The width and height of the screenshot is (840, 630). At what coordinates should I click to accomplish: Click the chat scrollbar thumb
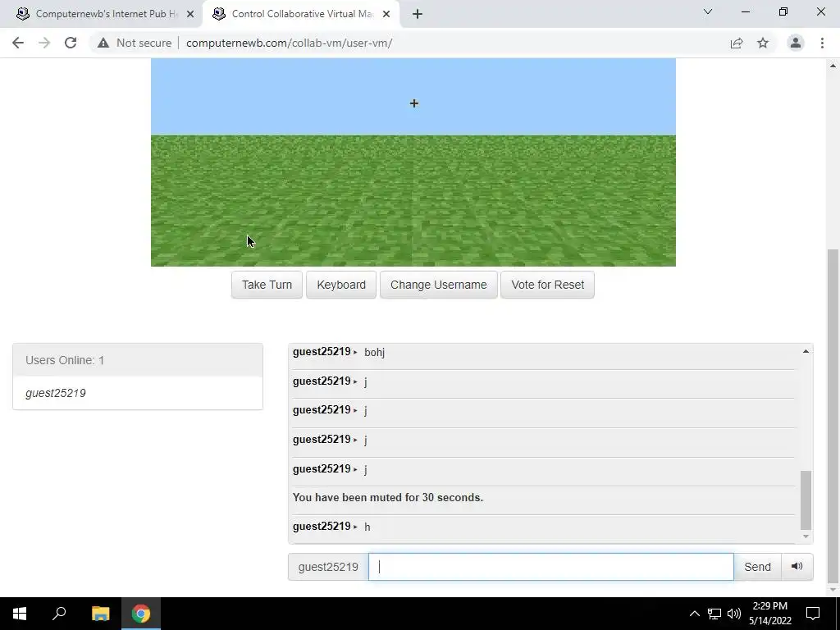pos(806,500)
